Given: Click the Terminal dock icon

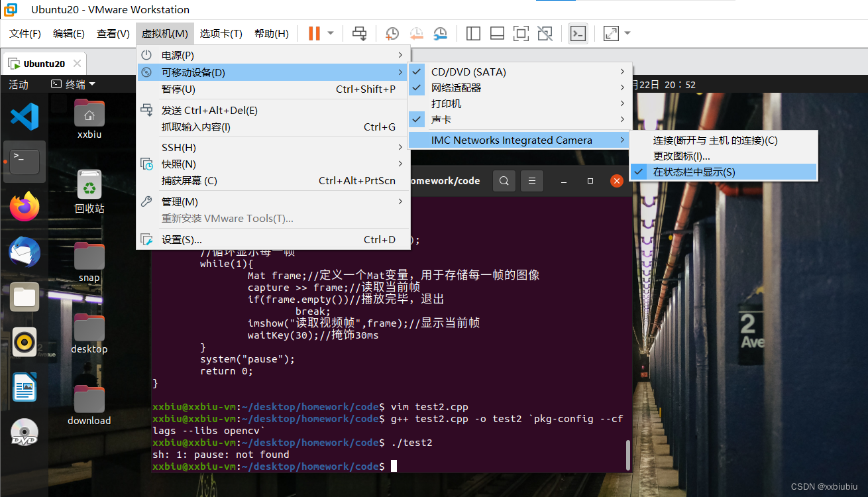Looking at the screenshot, I should click(25, 161).
